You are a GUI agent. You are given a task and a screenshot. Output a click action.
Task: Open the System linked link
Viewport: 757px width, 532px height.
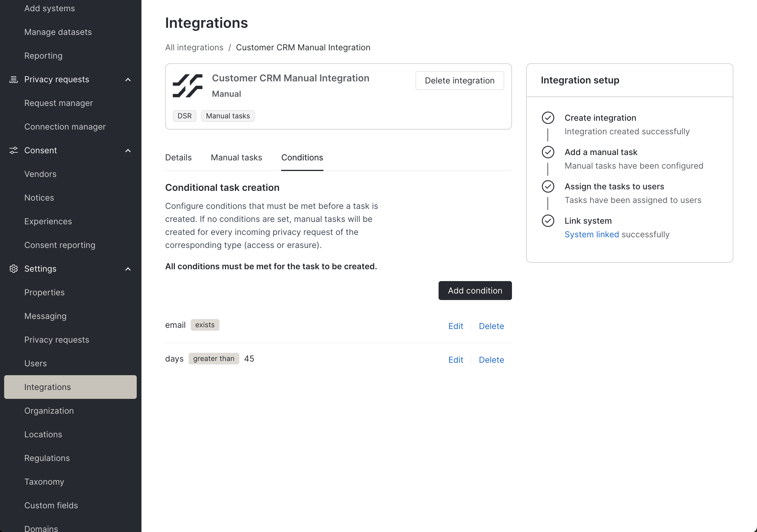[x=592, y=234]
